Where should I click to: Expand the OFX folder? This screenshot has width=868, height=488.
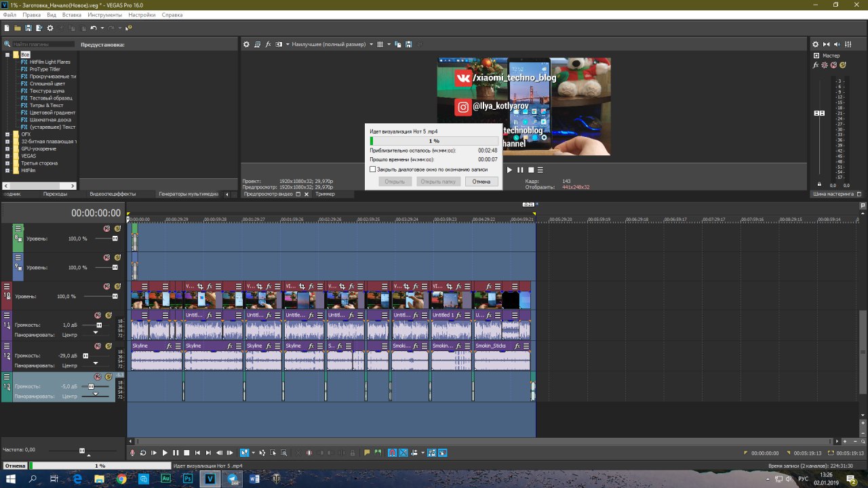point(7,134)
